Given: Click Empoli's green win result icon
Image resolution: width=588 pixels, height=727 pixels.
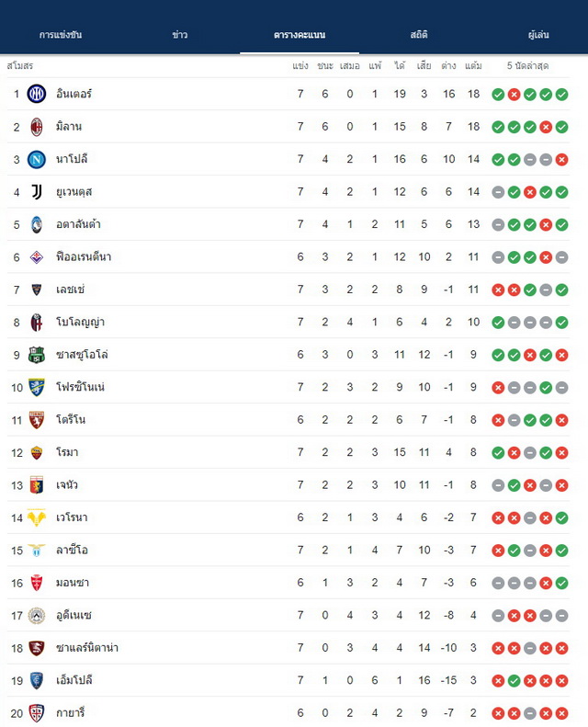Looking at the screenshot, I should click(514, 681).
